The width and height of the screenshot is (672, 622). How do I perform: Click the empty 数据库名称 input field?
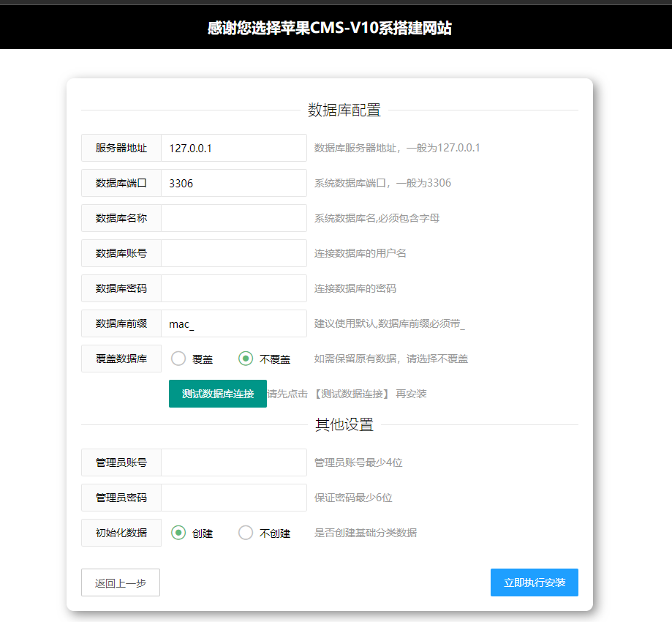233,218
